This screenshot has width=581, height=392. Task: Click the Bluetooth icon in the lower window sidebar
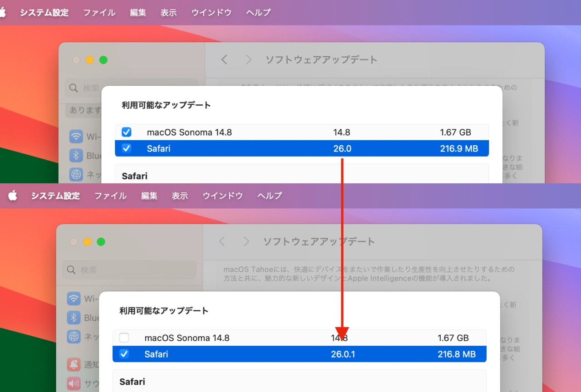(x=74, y=318)
